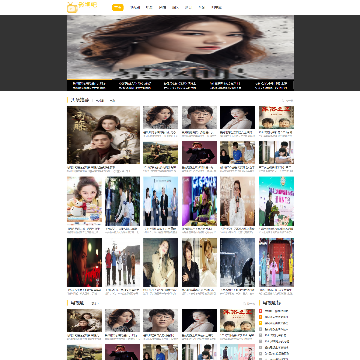
Task: Open the dark red-lit face poster
Action: 84,262
